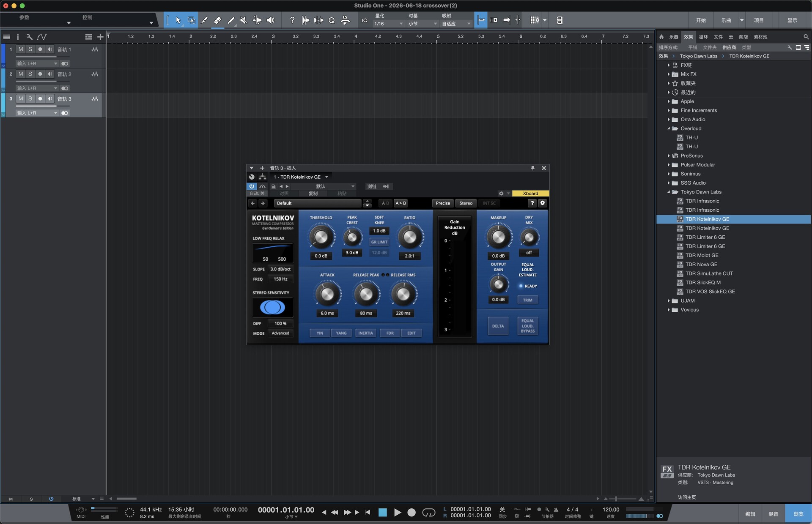Click the IQ input quantize icon
812x524 pixels.
click(x=364, y=20)
